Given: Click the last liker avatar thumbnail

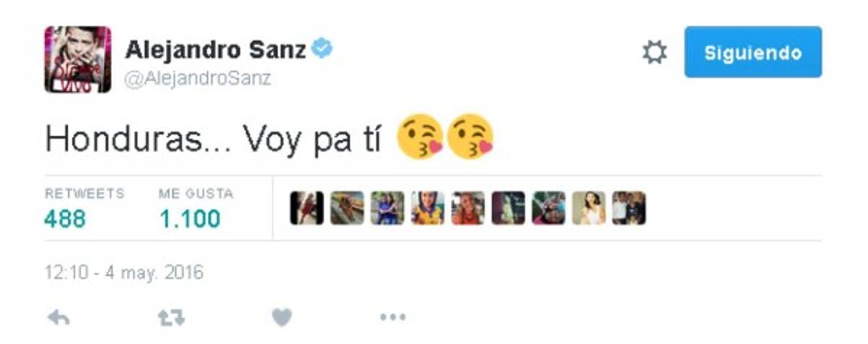Looking at the screenshot, I should pos(629,208).
